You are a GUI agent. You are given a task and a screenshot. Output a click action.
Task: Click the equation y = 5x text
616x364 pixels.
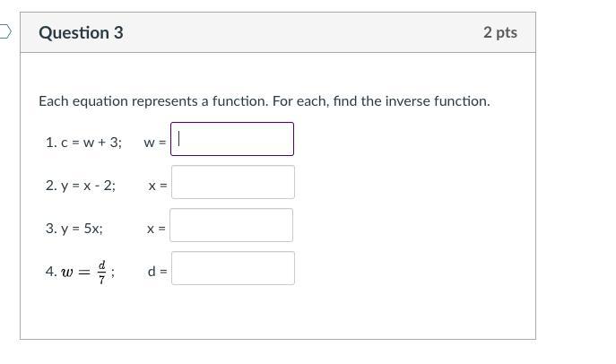[x=82, y=228]
